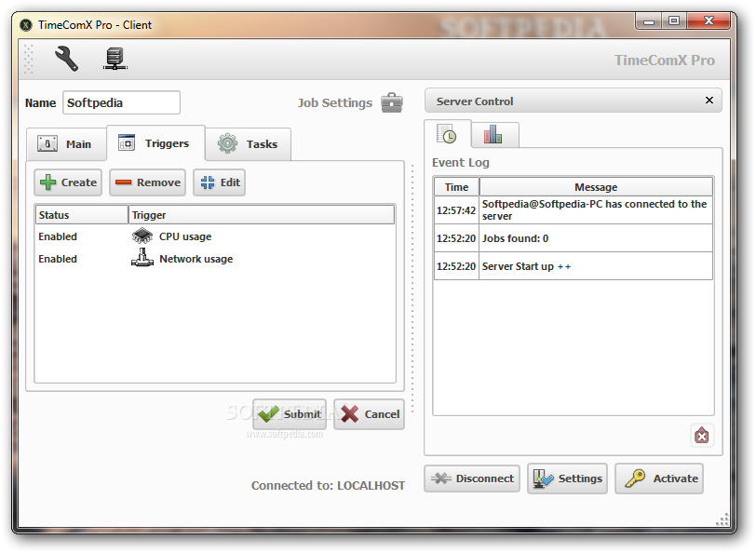Click the Server Control panel header

coord(574,101)
